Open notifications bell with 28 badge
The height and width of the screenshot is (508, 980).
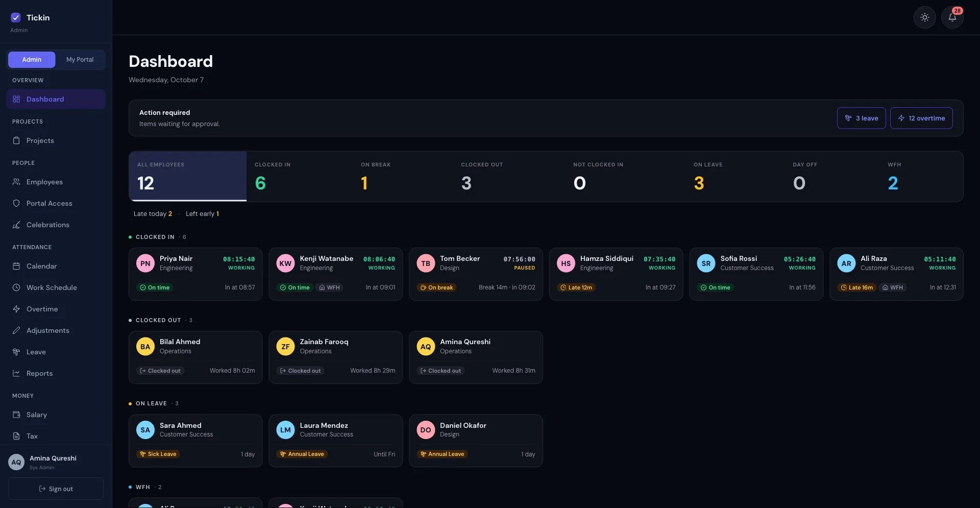click(952, 17)
